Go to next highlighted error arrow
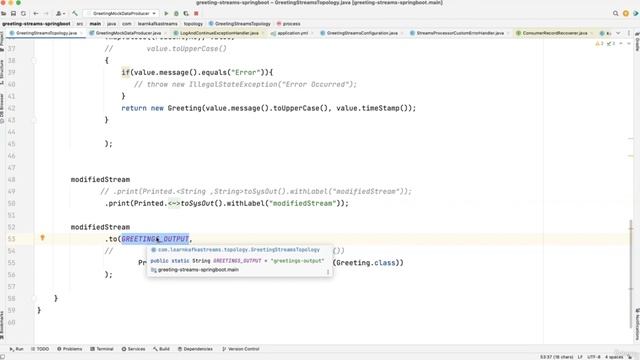The width and height of the screenshot is (640, 360). pos(628,43)
